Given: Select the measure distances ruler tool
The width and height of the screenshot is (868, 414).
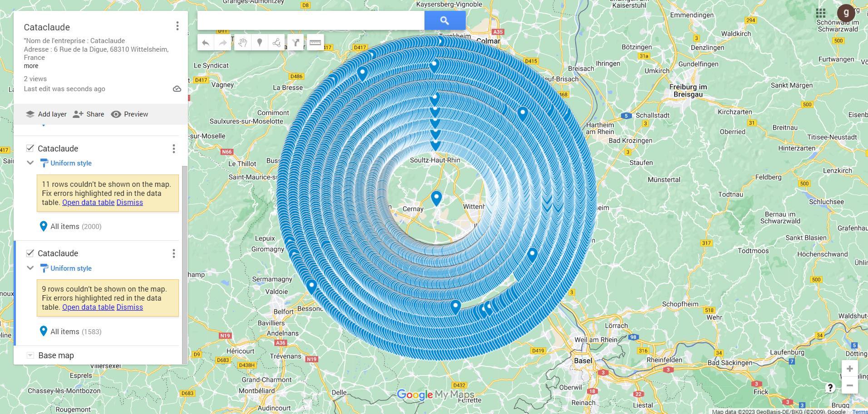Looking at the screenshot, I should tap(316, 43).
